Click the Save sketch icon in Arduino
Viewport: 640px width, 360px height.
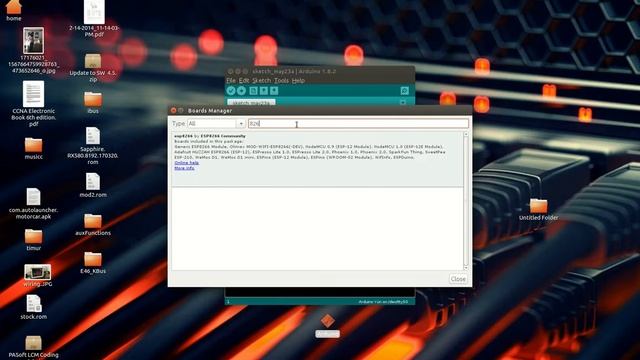click(x=274, y=91)
